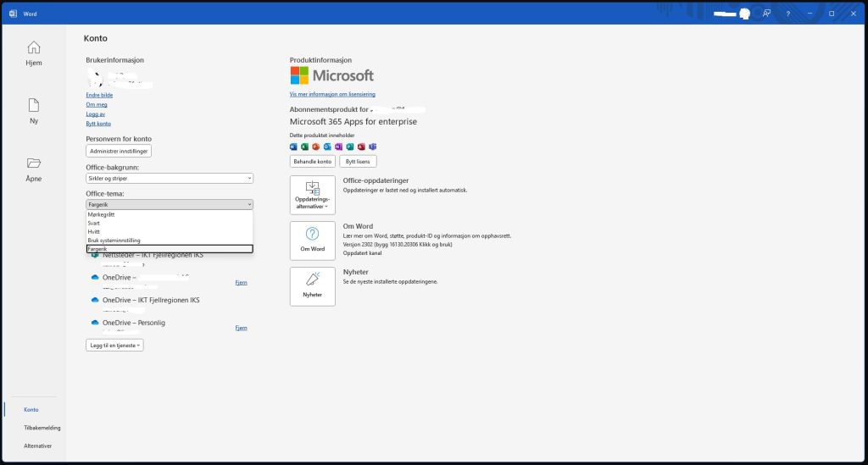Click Fjern link under first OneDrive entry

(x=241, y=283)
